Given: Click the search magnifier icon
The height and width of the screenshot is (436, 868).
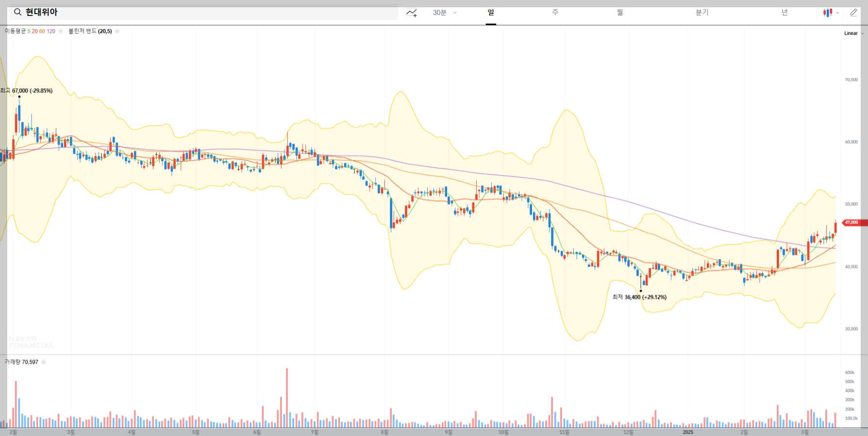Looking at the screenshot, I should (x=17, y=12).
